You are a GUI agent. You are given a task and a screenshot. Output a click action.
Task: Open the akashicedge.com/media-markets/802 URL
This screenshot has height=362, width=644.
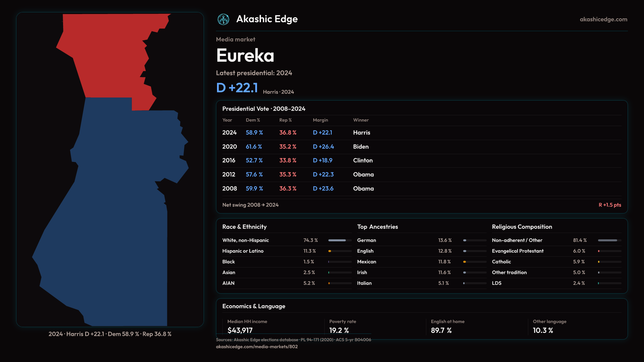(x=257, y=347)
